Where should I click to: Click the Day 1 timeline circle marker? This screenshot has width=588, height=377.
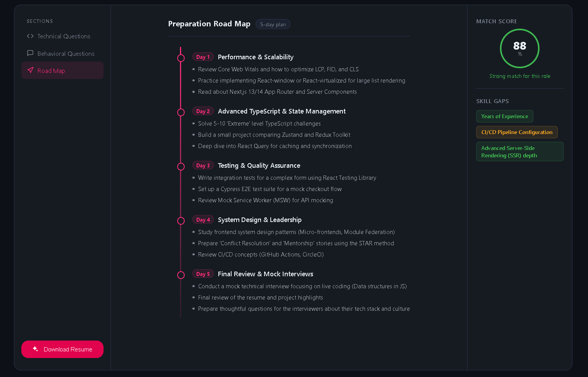pyautogui.click(x=181, y=58)
